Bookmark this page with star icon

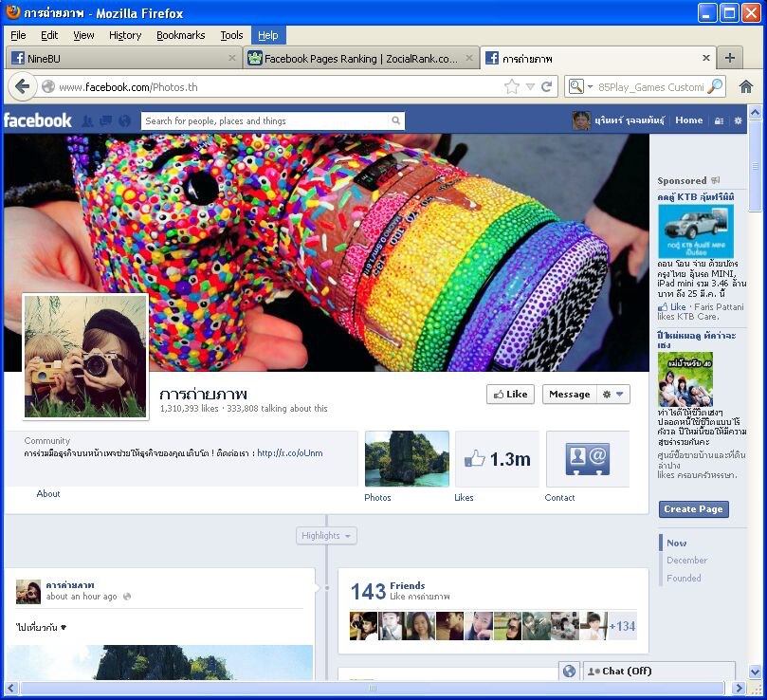pos(512,86)
